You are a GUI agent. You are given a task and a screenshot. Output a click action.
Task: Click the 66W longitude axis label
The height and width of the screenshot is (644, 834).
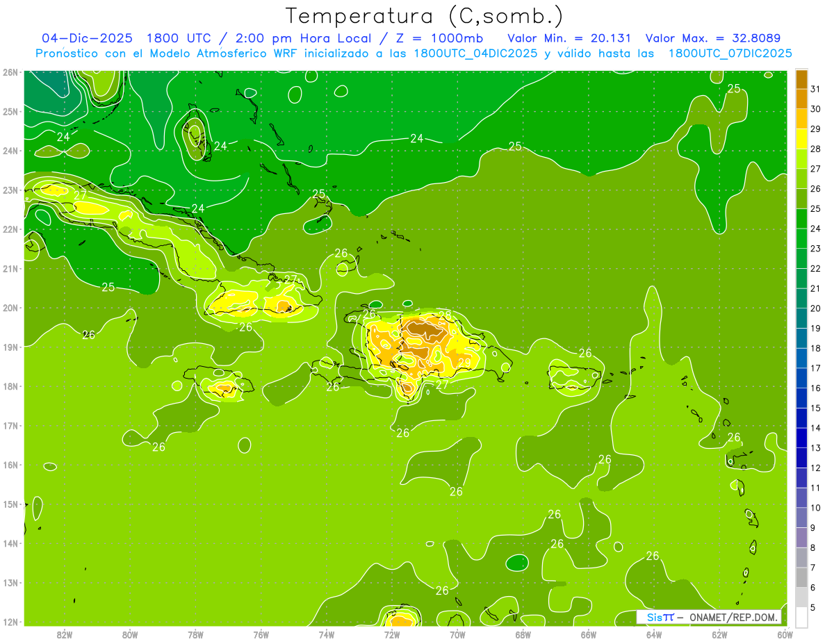click(x=589, y=634)
